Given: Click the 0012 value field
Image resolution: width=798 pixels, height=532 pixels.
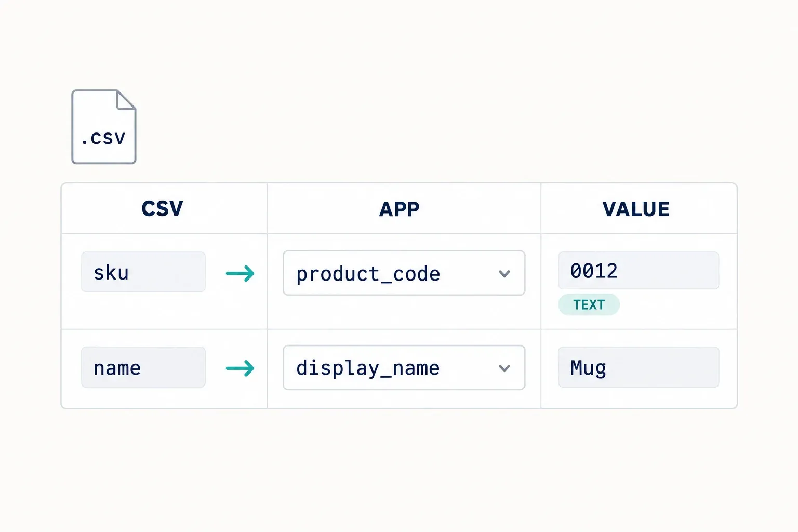Looking at the screenshot, I should [639, 271].
